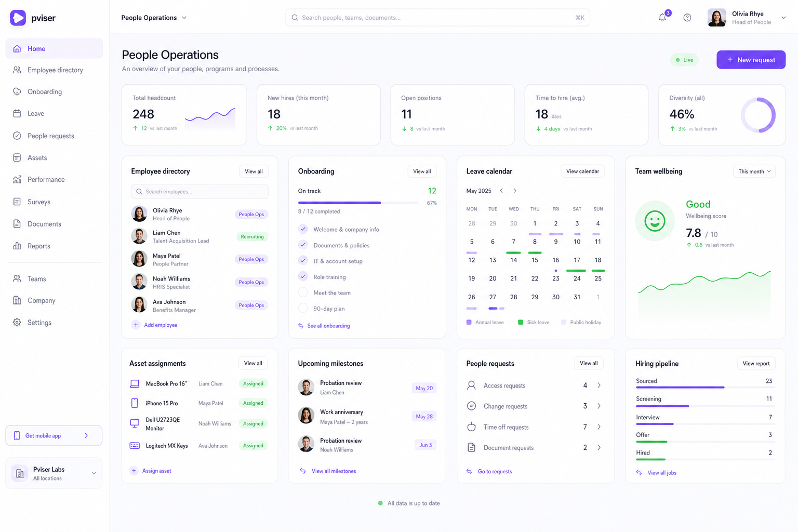Click the New request button
Image resolution: width=798 pixels, height=532 pixels.
click(x=751, y=60)
